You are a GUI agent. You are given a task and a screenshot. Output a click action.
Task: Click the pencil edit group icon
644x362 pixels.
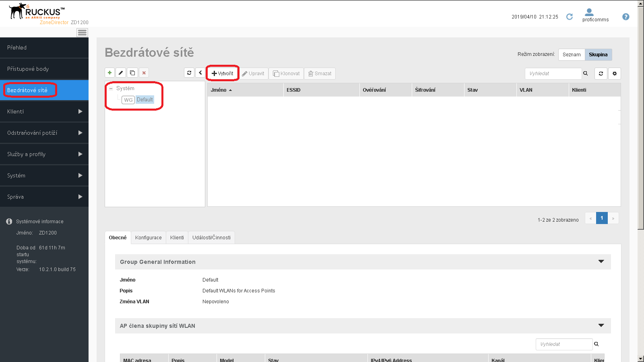[121, 73]
